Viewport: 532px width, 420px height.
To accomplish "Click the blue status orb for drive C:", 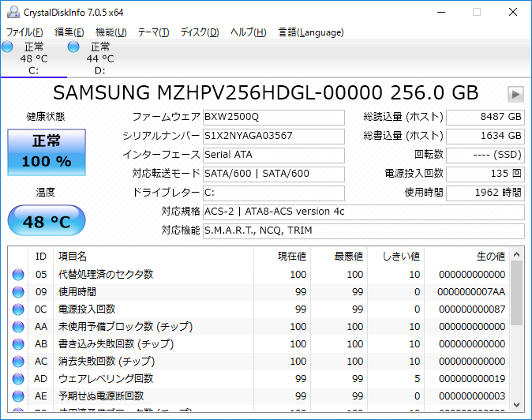I will [x=7, y=47].
